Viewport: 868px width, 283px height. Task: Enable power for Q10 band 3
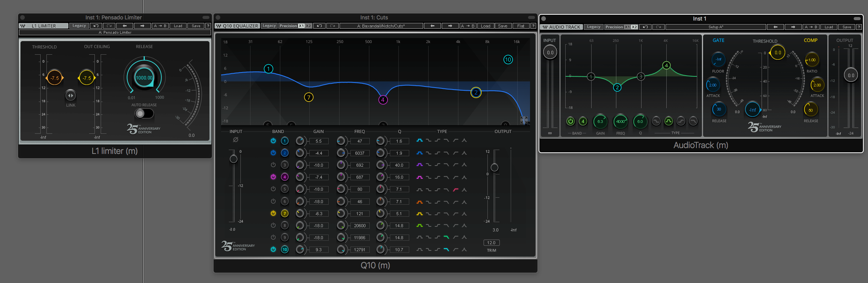[x=273, y=165]
